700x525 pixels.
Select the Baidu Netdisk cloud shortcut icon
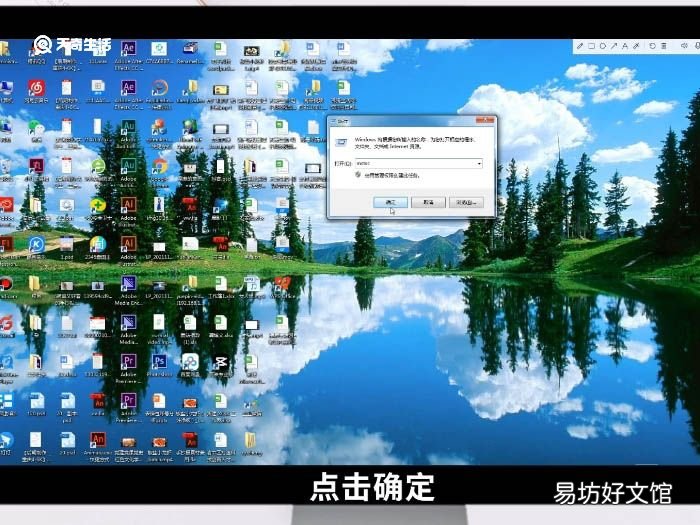tap(190, 361)
